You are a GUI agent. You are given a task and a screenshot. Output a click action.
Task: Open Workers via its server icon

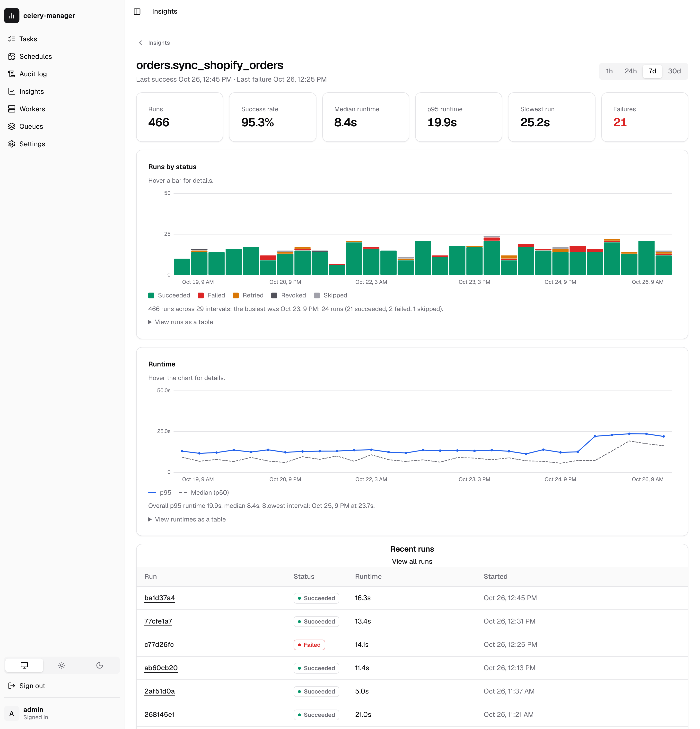11,109
